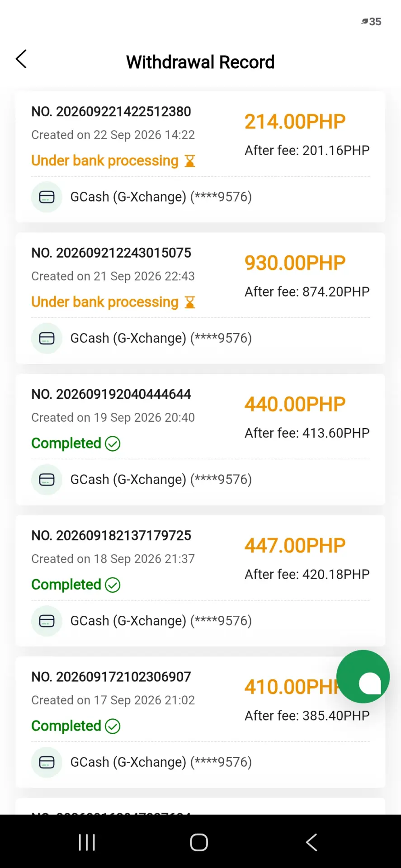Open the green chat support bubble
Viewport: 401px width, 868px height.
coord(363,677)
